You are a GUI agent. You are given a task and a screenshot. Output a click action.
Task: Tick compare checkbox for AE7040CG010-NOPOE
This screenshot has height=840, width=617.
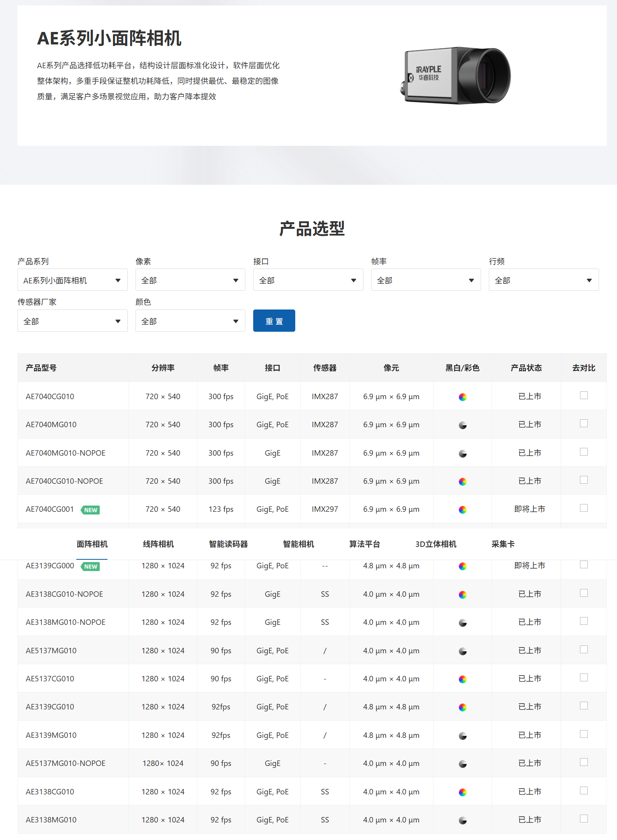584,480
